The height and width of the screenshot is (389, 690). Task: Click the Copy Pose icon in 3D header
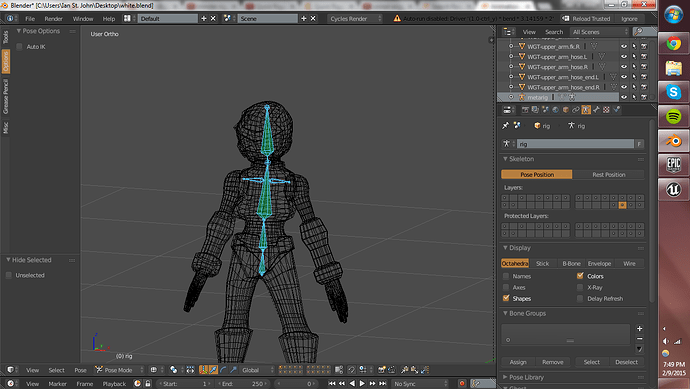(x=404, y=370)
